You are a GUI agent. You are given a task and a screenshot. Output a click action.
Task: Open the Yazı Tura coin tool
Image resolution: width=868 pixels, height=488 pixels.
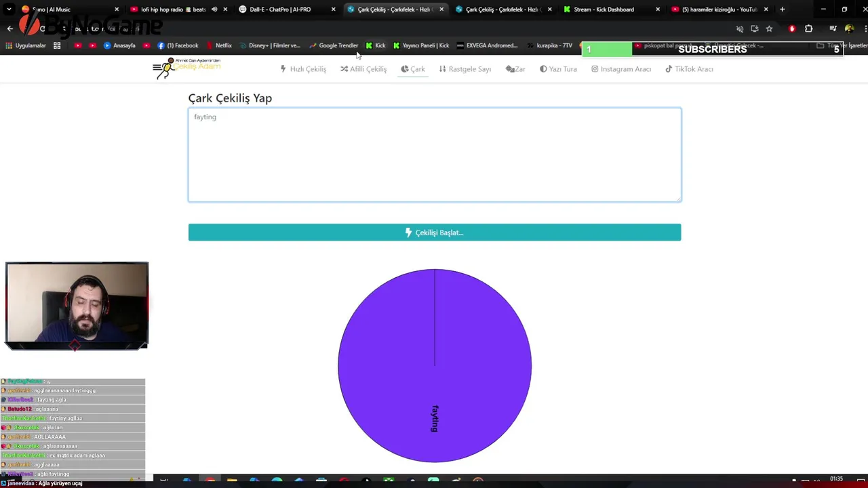pos(558,69)
